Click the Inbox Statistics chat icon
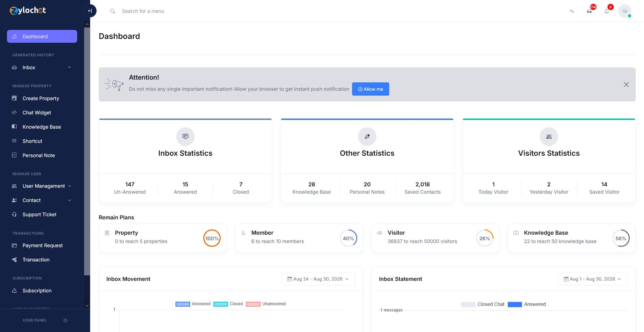644x332 pixels. point(185,137)
